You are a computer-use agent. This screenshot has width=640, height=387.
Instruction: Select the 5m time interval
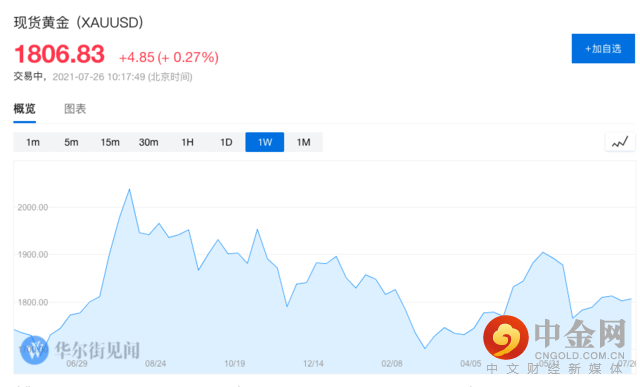[71, 142]
